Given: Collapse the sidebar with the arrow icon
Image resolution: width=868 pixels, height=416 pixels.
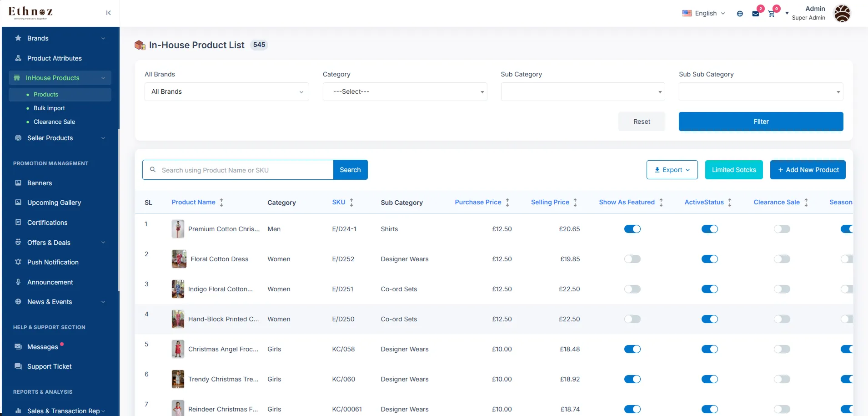Looking at the screenshot, I should point(108,13).
